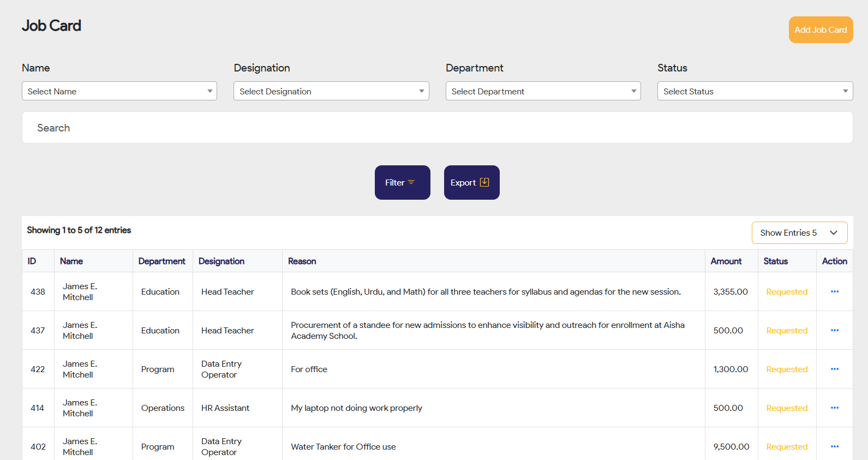Screen dimensions: 868x460
Task: Focus the Search input field
Action: (x=436, y=128)
